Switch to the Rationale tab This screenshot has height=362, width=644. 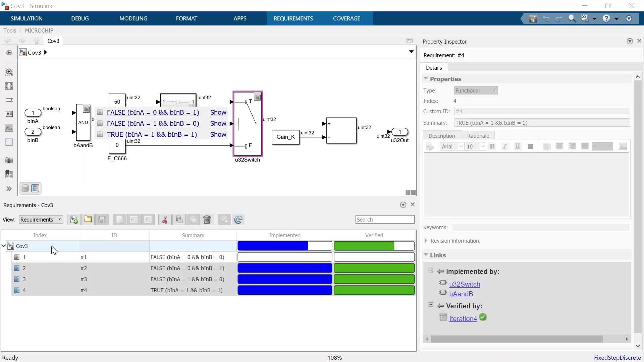(478, 136)
